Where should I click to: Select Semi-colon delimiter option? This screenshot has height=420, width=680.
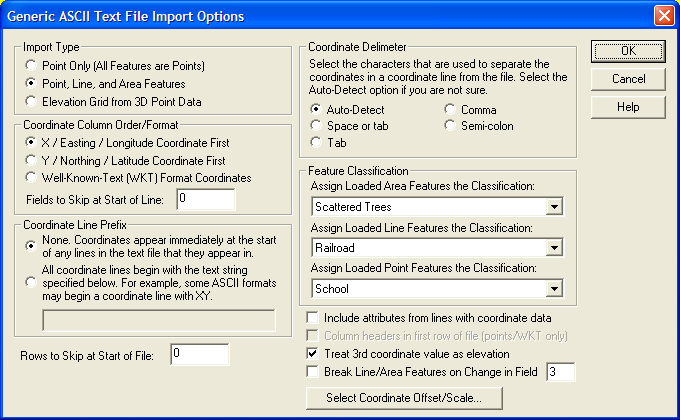coord(452,126)
